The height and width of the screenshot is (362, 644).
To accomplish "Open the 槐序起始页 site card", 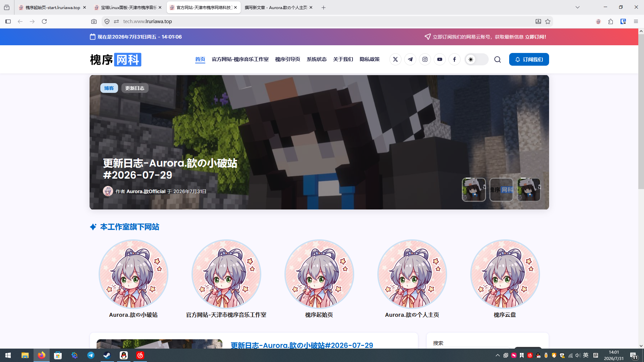I will tap(319, 279).
